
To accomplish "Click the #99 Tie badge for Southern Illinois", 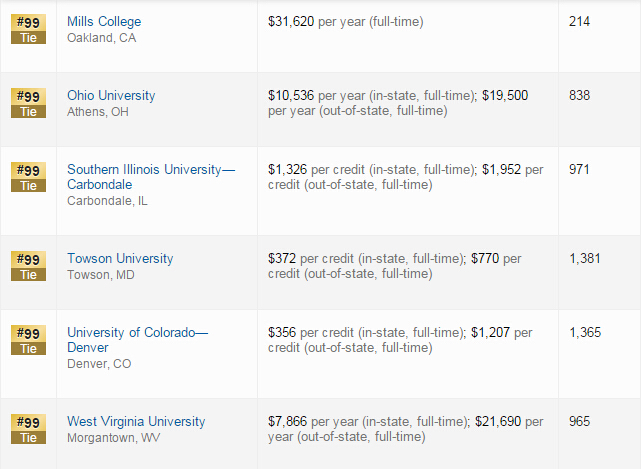I will click(x=28, y=177).
